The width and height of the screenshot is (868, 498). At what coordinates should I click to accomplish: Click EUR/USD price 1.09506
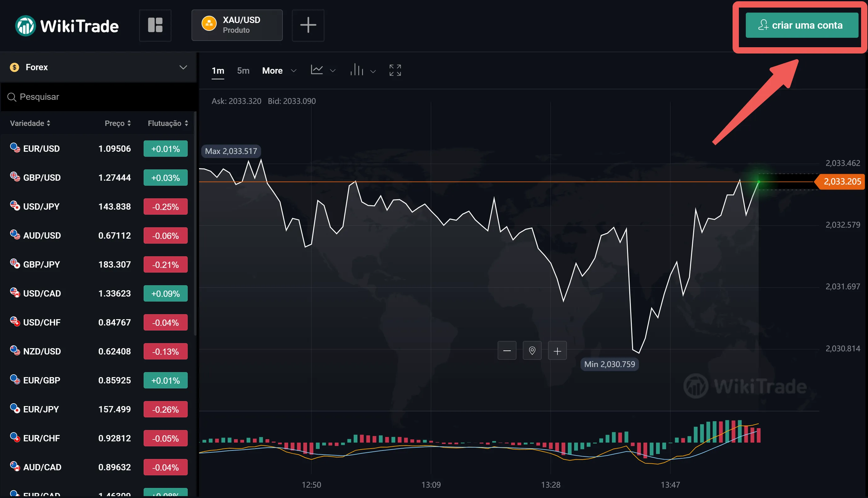pyautogui.click(x=115, y=149)
